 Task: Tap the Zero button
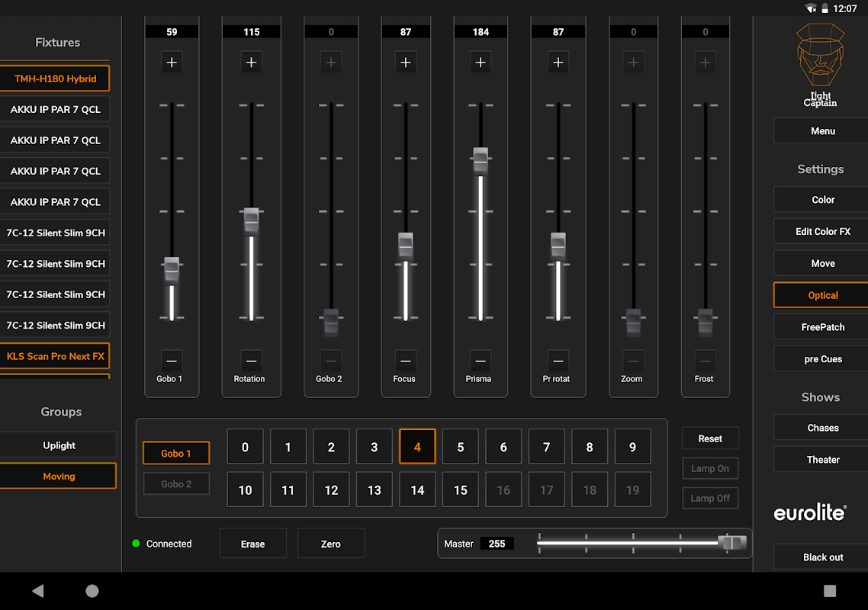pyautogui.click(x=331, y=544)
